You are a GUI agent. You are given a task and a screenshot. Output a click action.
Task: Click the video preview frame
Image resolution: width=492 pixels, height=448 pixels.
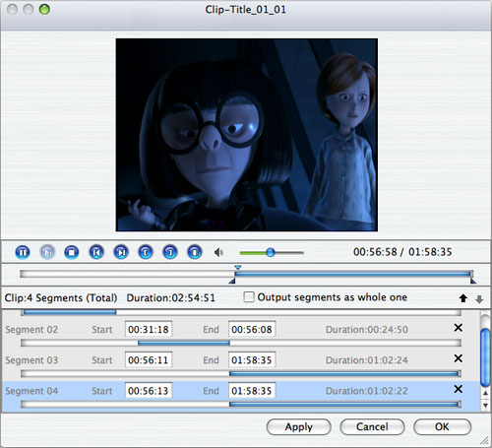247,135
